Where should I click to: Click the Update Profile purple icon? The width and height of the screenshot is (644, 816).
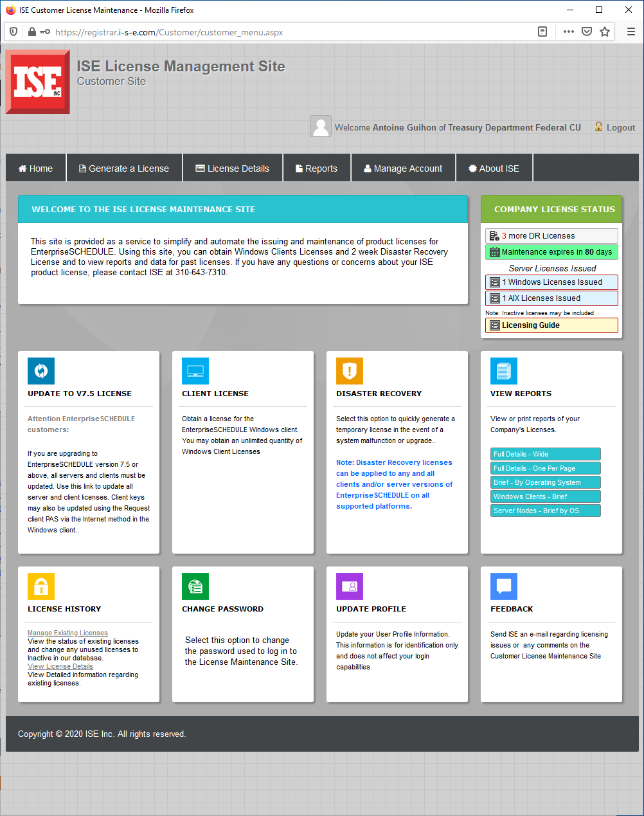point(350,586)
